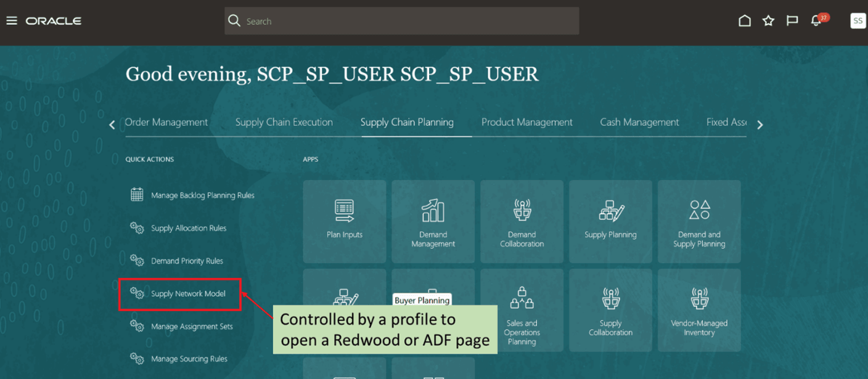Launch Sales and Operations Planning
Image resolution: width=868 pixels, height=379 pixels.
(522, 310)
